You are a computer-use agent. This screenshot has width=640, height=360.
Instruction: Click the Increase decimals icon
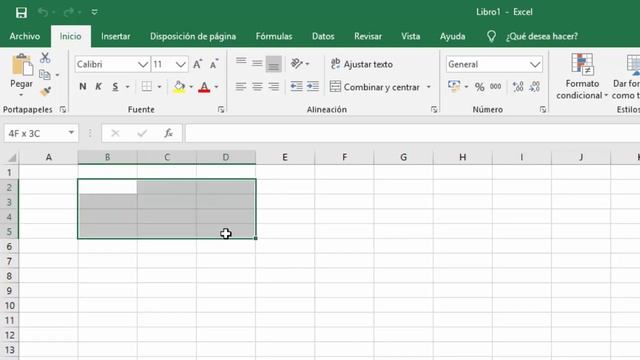(x=518, y=87)
